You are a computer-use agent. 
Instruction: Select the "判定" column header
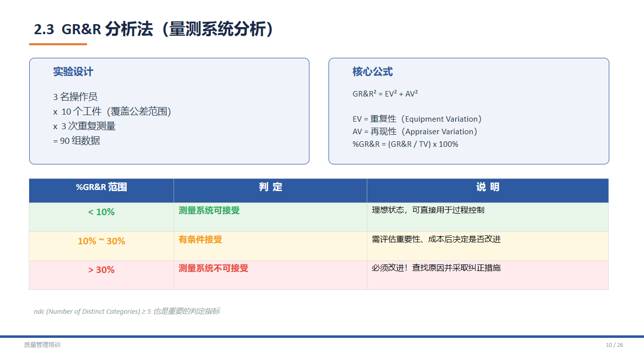[270, 188]
